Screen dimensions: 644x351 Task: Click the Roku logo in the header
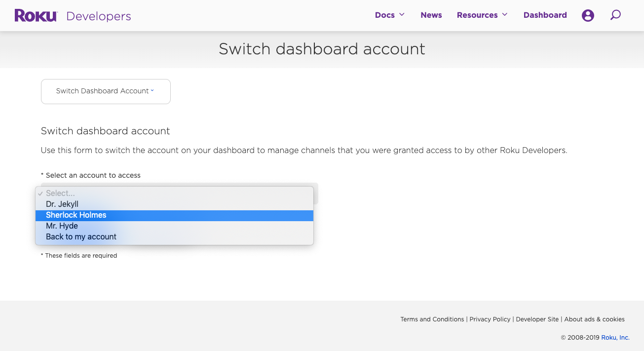point(35,15)
